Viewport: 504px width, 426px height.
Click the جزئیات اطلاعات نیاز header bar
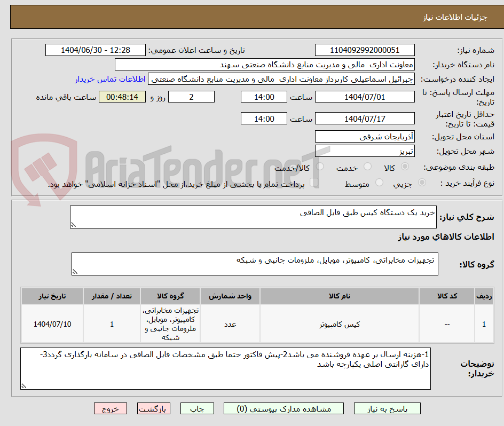click(x=252, y=17)
